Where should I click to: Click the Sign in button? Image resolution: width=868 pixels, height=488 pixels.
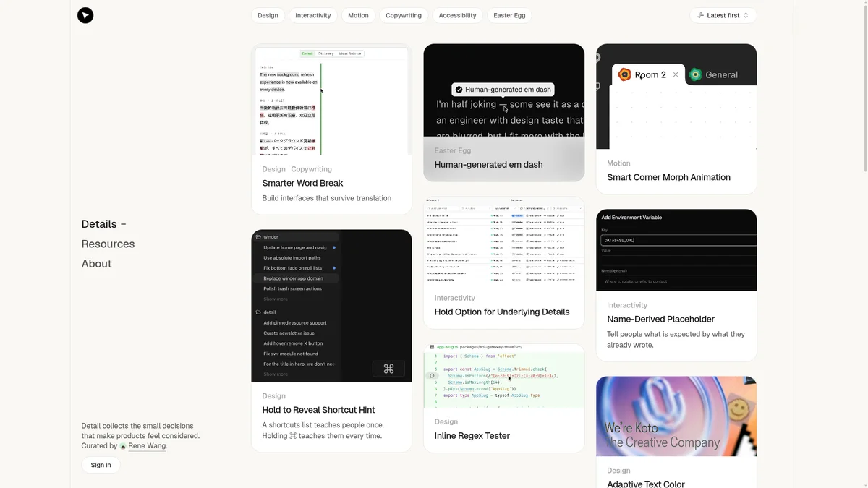coord(101,465)
